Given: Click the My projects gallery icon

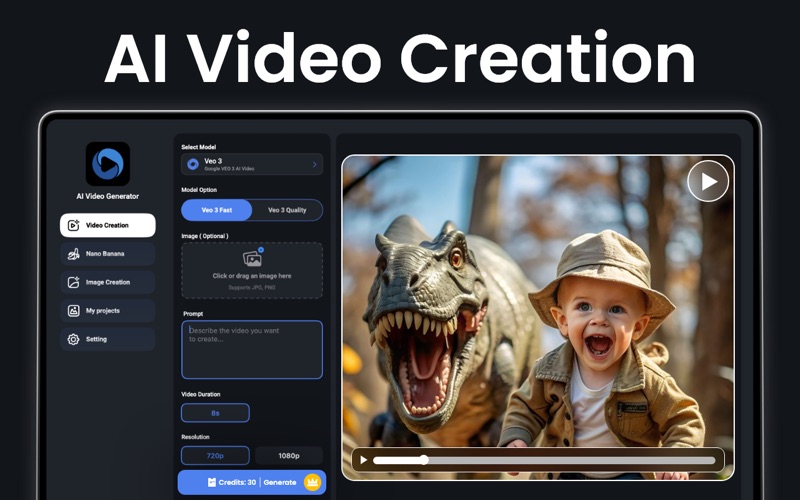Looking at the screenshot, I should 73,311.
